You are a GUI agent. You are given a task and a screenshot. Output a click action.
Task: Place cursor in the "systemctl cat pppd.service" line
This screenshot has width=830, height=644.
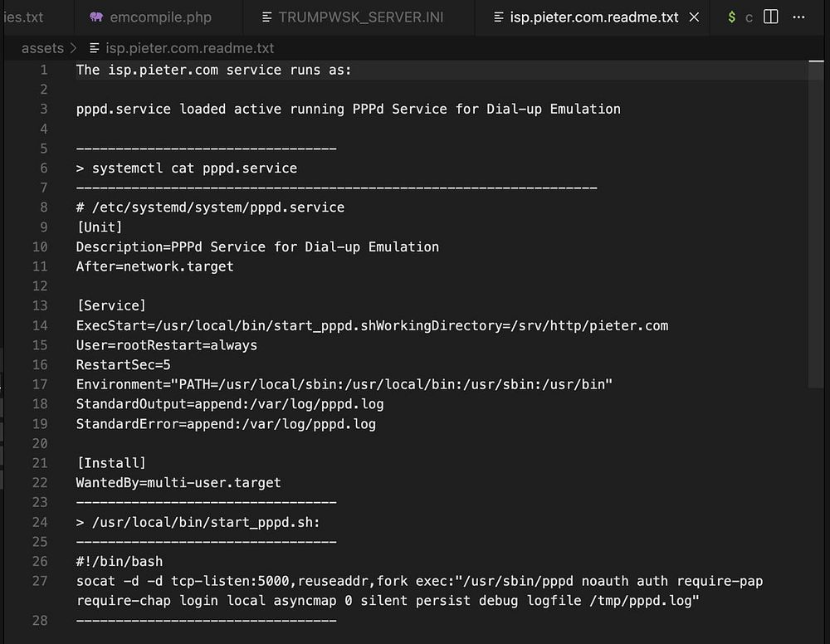(x=194, y=168)
